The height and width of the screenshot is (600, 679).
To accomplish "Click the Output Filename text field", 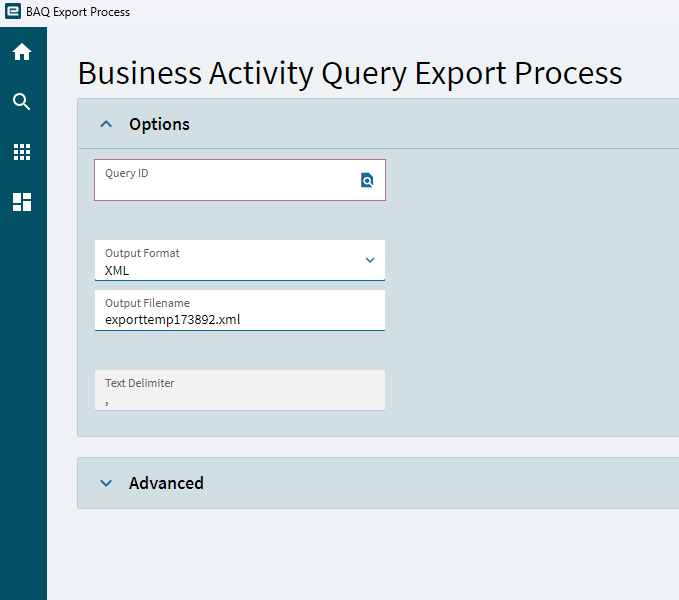I will point(240,310).
